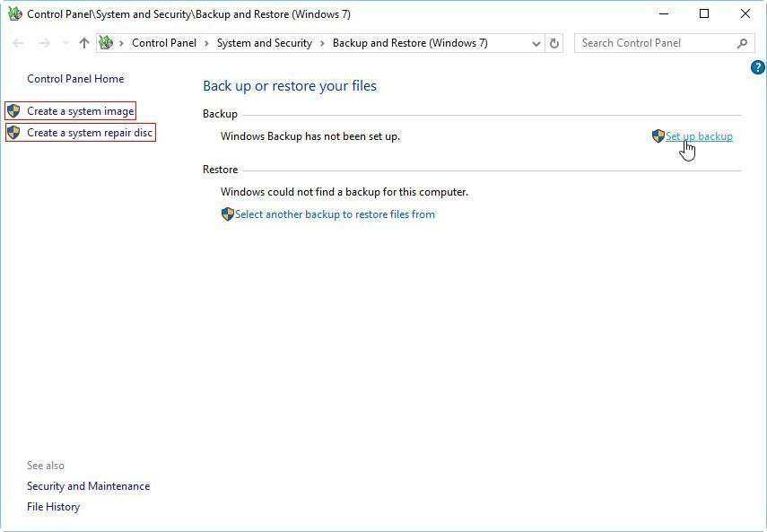767x532 pixels.
Task: Open the address bar history dropdown
Action: pos(536,44)
